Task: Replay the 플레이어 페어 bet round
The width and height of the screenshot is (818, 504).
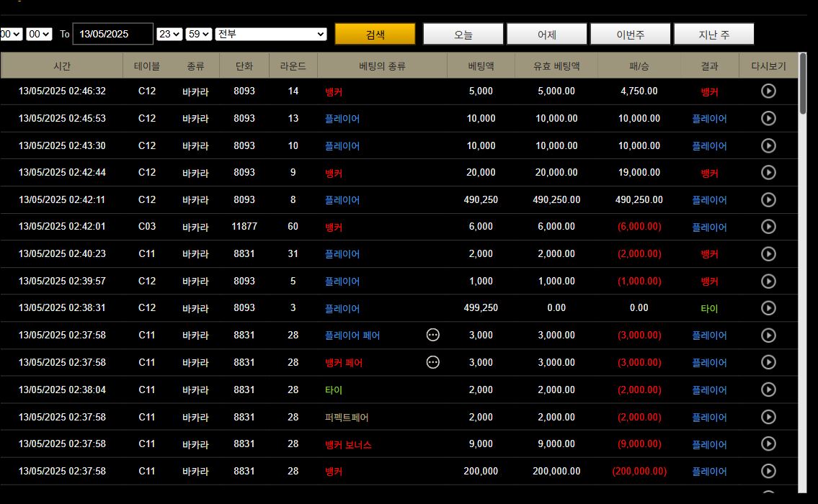Action: (x=768, y=335)
